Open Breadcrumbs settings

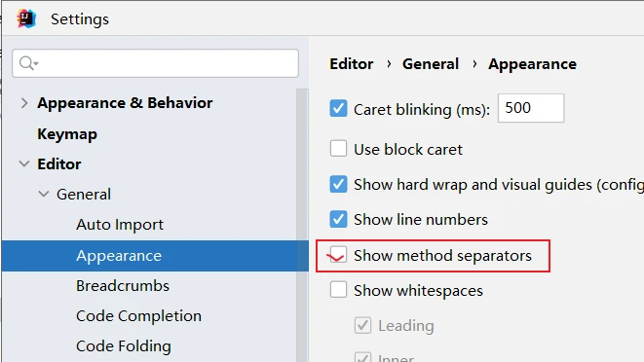123,286
